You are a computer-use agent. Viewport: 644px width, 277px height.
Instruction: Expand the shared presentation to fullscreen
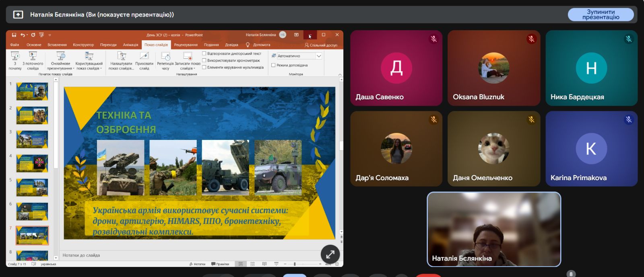[330, 254]
